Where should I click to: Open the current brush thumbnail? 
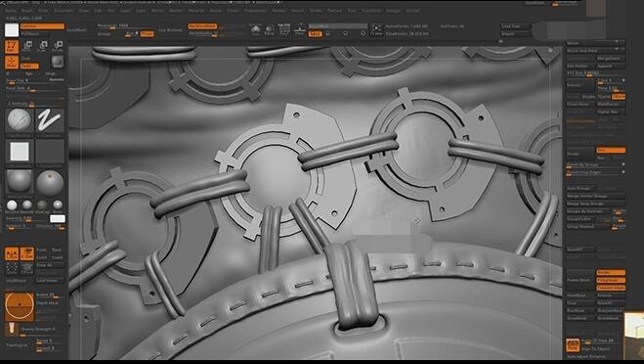click(x=20, y=120)
